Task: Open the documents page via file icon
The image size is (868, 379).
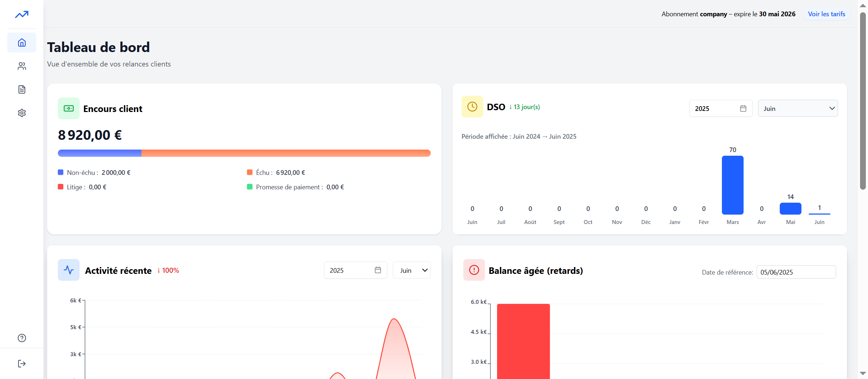Action: pyautogui.click(x=22, y=90)
